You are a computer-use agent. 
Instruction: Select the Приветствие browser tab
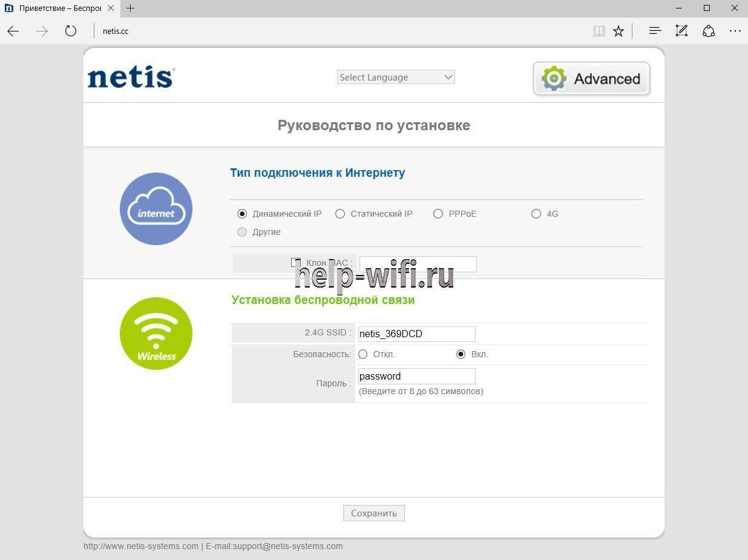pyautogui.click(x=59, y=8)
